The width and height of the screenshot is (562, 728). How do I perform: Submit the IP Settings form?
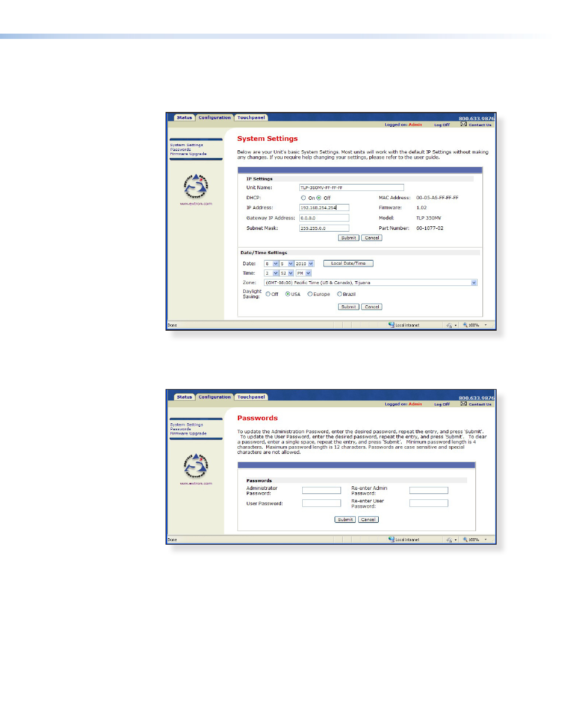pos(348,238)
